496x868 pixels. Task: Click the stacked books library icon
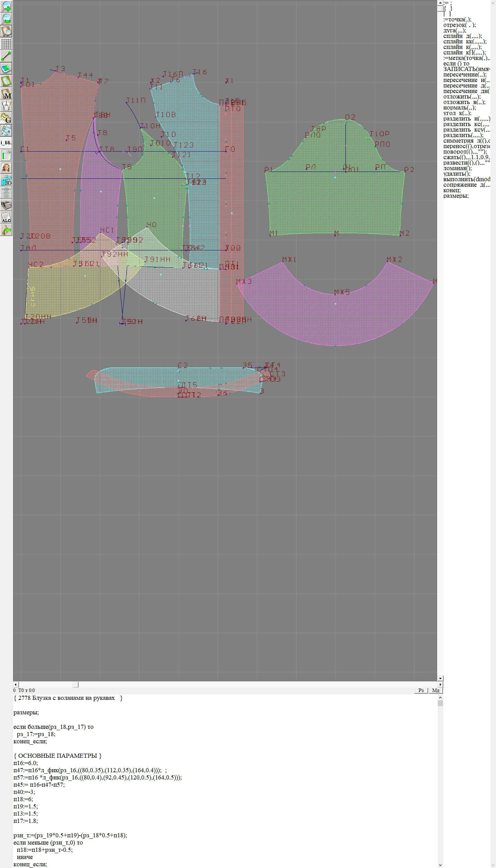[6, 205]
